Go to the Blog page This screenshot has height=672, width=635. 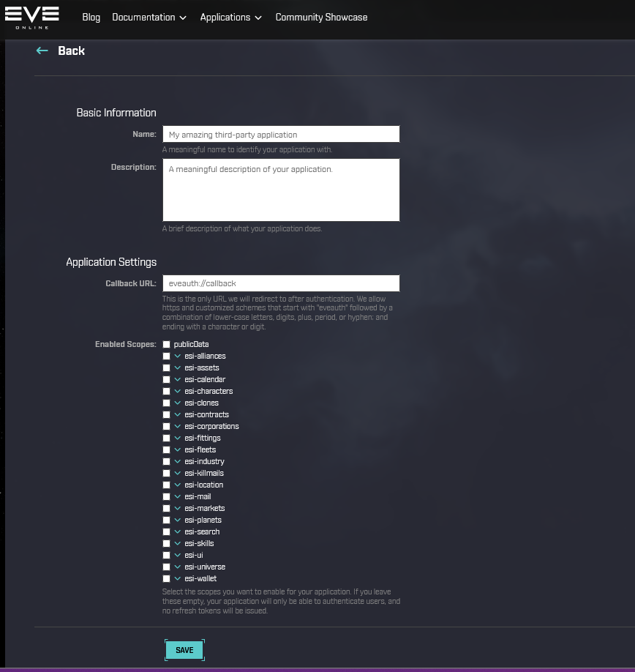91,17
